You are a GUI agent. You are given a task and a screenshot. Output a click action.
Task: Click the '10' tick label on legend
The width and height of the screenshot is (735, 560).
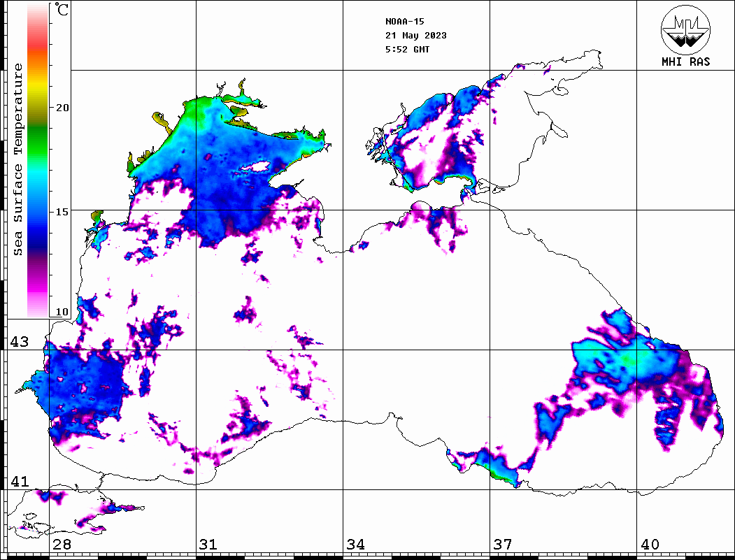[x=62, y=312]
